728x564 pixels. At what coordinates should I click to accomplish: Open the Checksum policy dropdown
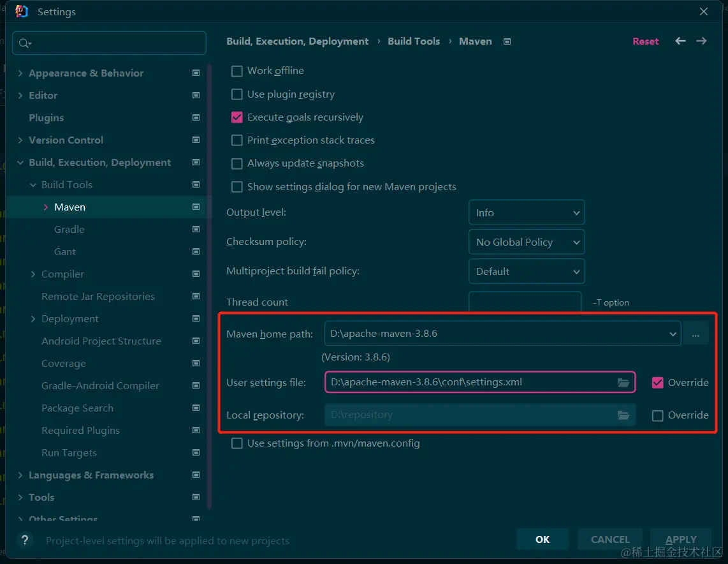[527, 242]
